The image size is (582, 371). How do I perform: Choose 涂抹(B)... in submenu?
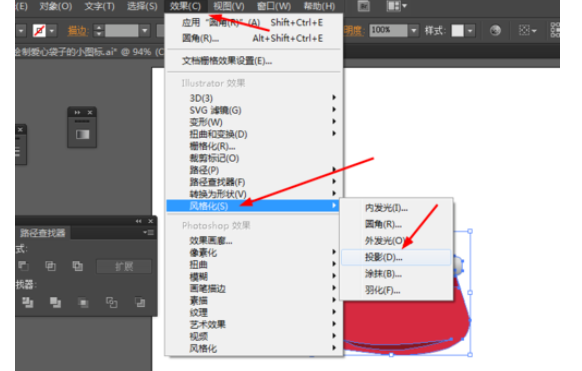(396, 274)
